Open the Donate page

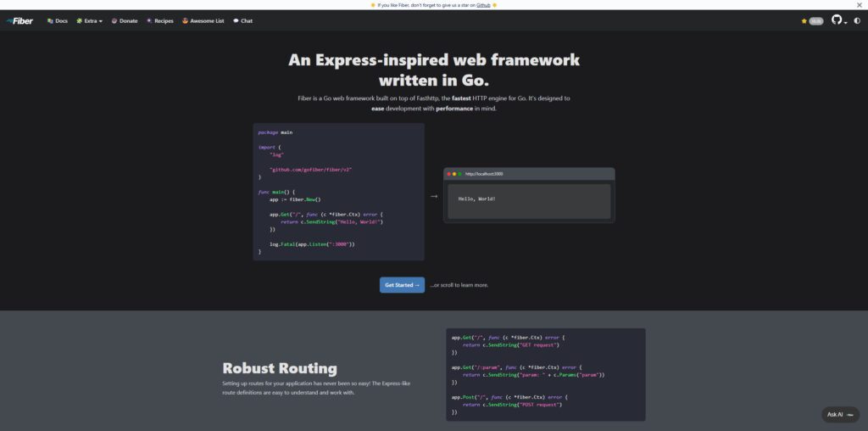coord(125,20)
